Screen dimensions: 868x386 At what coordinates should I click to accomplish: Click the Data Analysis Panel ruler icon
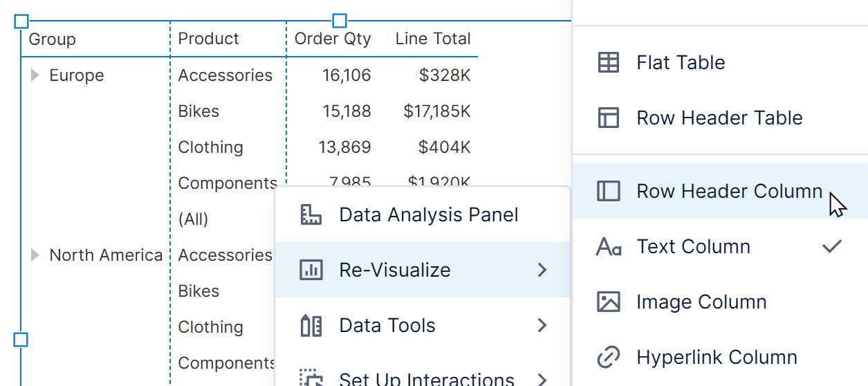pyautogui.click(x=311, y=215)
